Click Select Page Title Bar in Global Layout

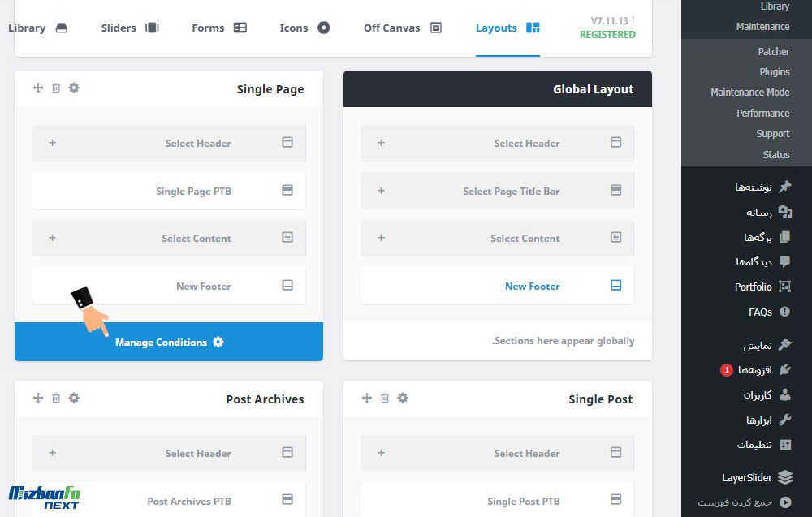(x=511, y=192)
